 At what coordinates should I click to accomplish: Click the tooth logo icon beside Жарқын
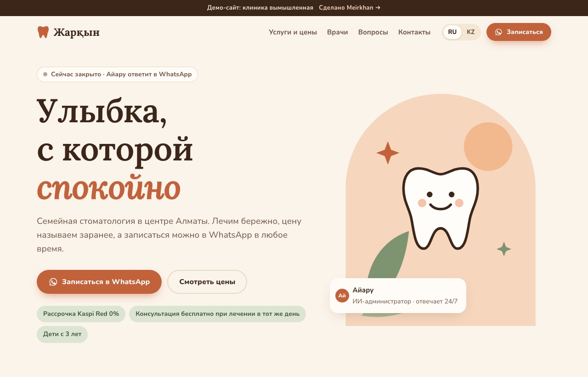43,32
